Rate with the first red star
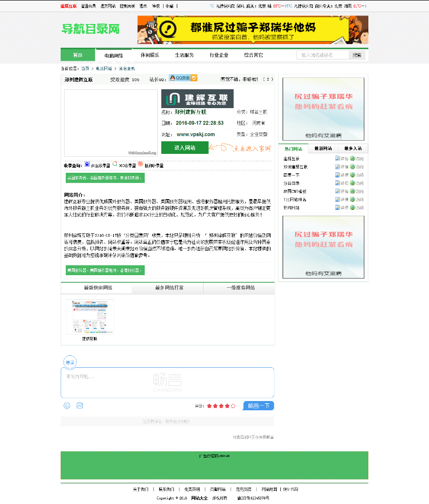 [209, 406]
